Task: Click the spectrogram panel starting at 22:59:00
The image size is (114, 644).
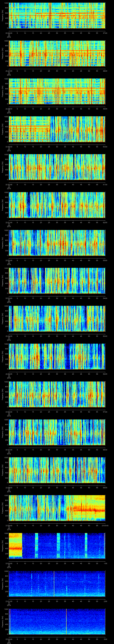Action: 57,508
